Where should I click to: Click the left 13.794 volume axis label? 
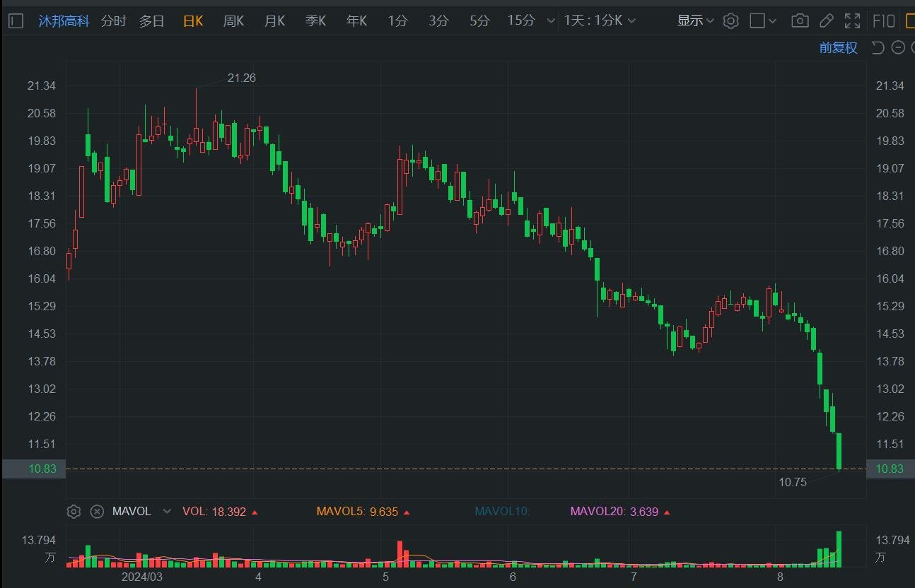click(x=39, y=541)
